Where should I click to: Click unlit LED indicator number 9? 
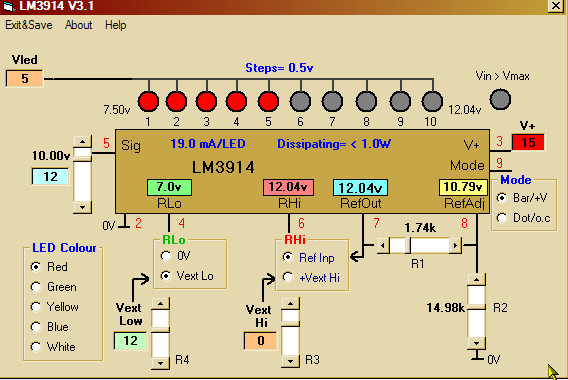click(x=400, y=101)
